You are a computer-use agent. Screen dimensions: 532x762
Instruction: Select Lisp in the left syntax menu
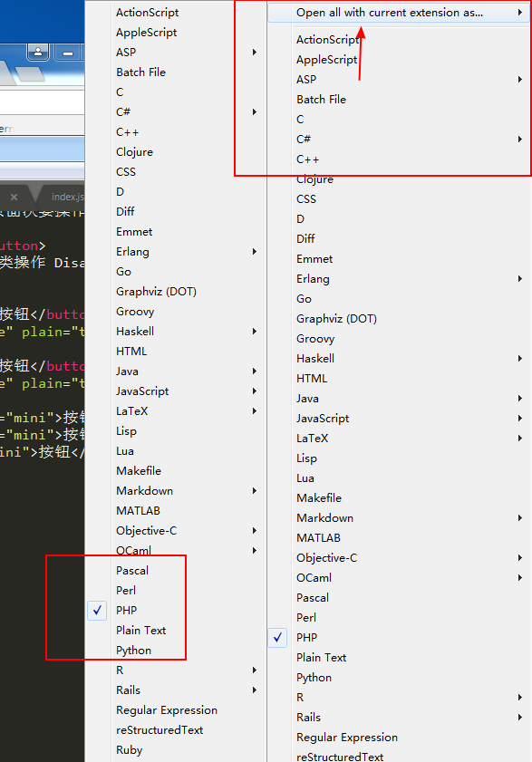point(127,431)
